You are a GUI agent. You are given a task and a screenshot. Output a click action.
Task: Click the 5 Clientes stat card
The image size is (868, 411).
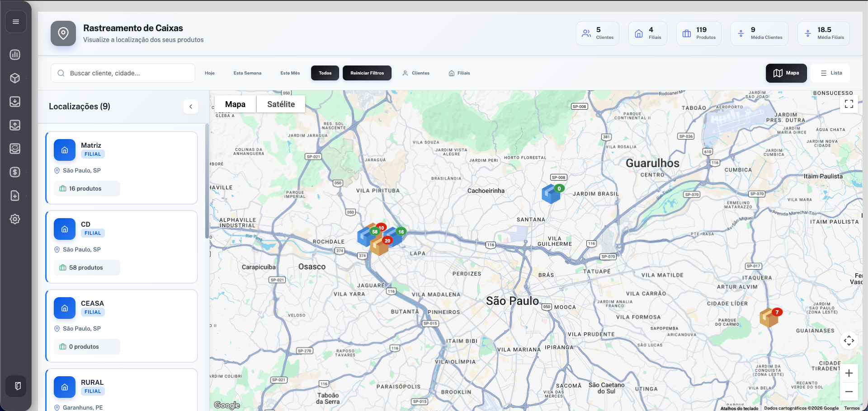[598, 33]
